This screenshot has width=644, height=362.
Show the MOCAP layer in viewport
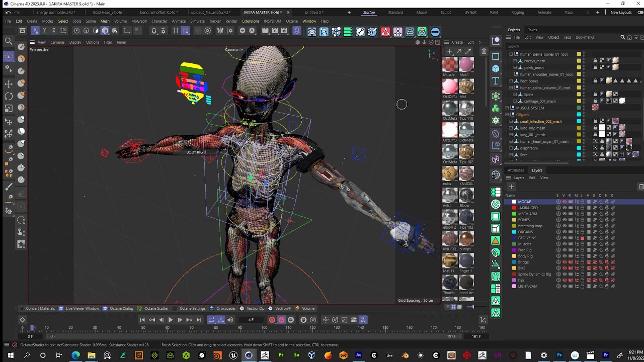564,202
